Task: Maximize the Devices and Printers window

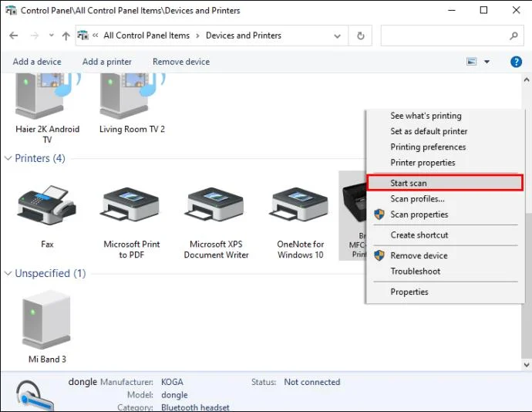Action: (x=484, y=10)
